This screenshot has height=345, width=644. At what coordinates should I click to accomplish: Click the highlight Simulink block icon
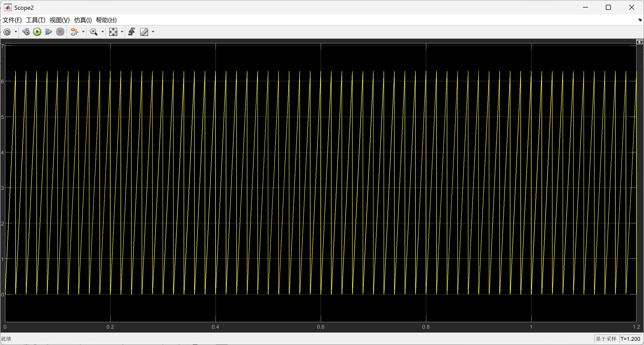tap(74, 32)
